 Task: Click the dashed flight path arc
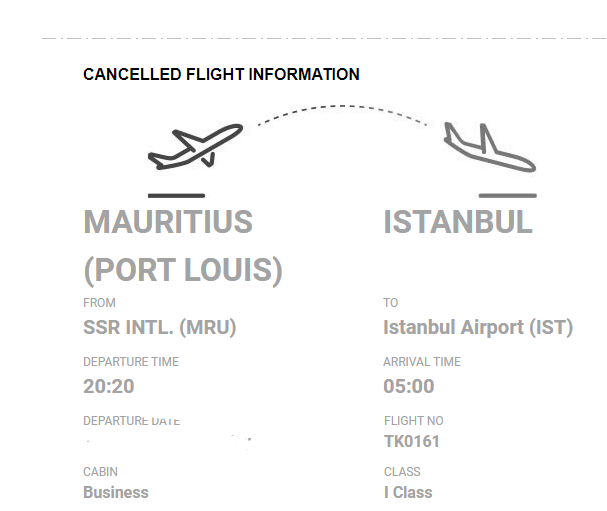point(342,109)
